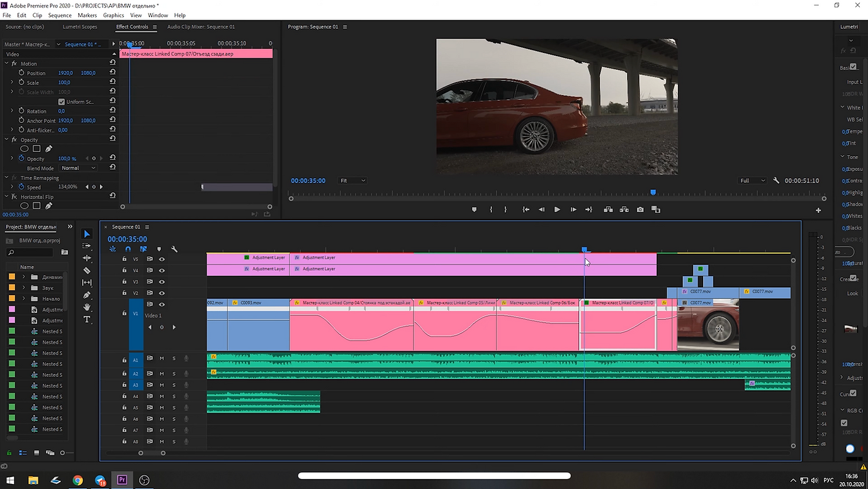
Task: Hide track V5 with the eye icon
Action: click(162, 259)
